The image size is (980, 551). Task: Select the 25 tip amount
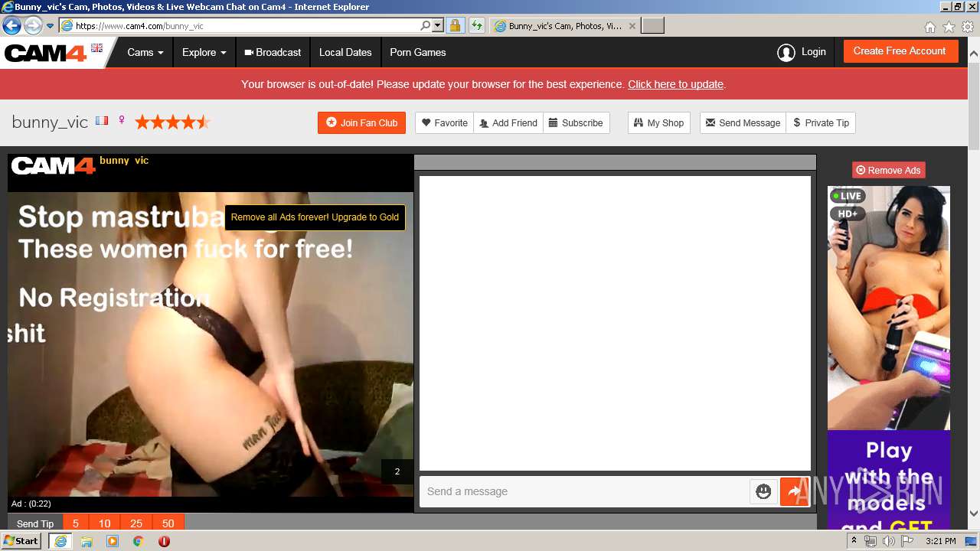coord(136,523)
